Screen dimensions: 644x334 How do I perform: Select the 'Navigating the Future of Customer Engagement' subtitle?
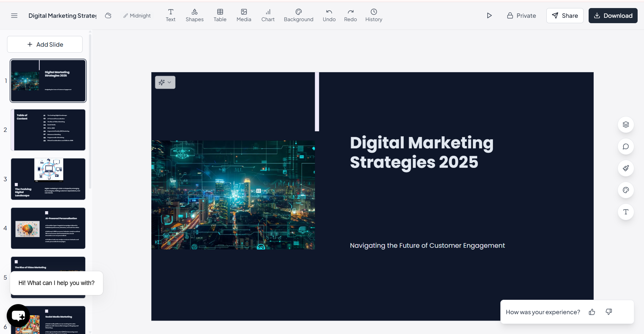coord(427,245)
